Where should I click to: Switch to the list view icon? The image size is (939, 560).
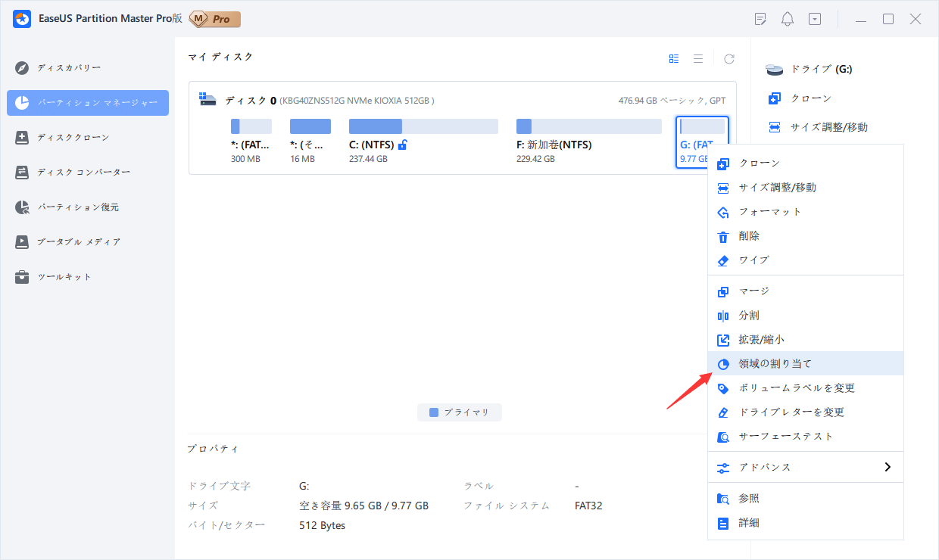pyautogui.click(x=698, y=58)
